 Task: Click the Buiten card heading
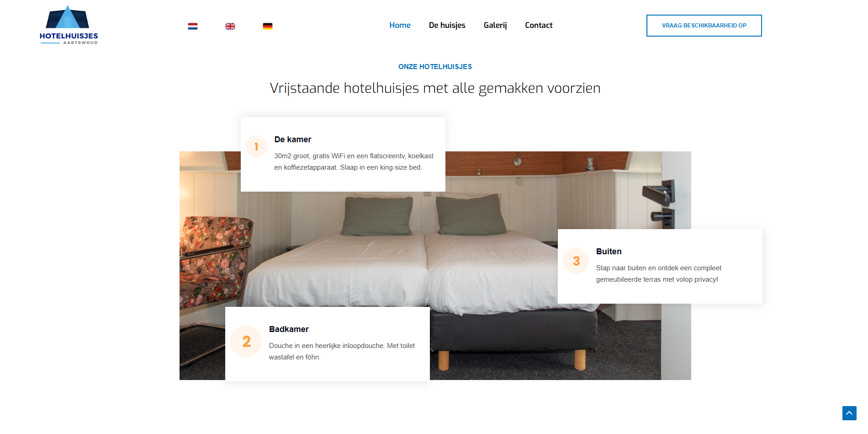point(609,252)
